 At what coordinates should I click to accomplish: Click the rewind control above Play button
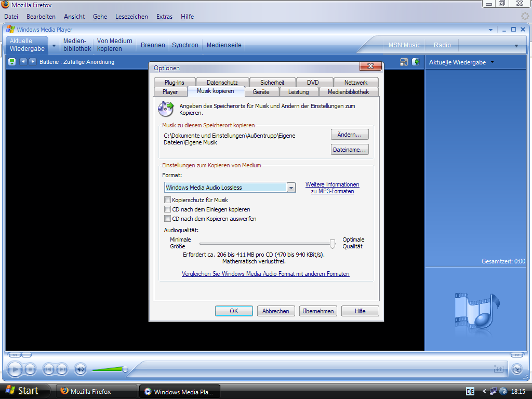tap(15, 355)
